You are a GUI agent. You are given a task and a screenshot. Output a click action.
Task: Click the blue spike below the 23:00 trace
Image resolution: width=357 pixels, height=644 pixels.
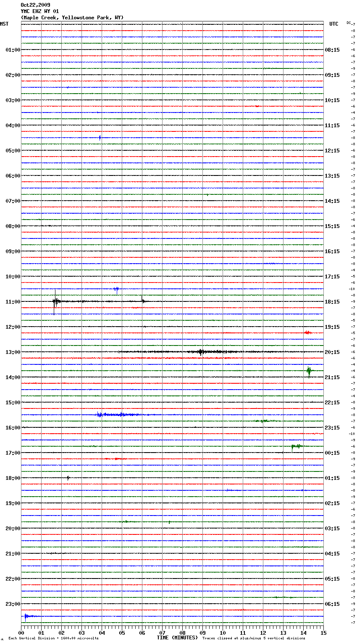click(x=26, y=616)
